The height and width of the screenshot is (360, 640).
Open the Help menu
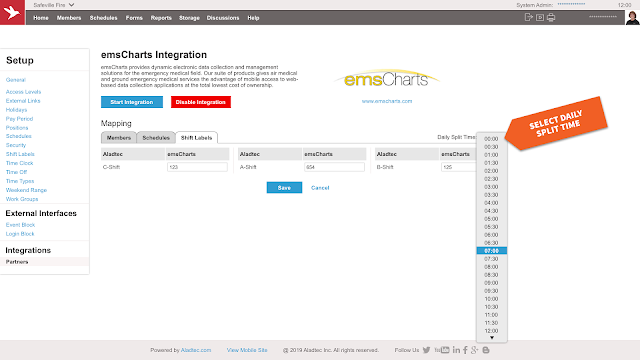click(x=253, y=18)
